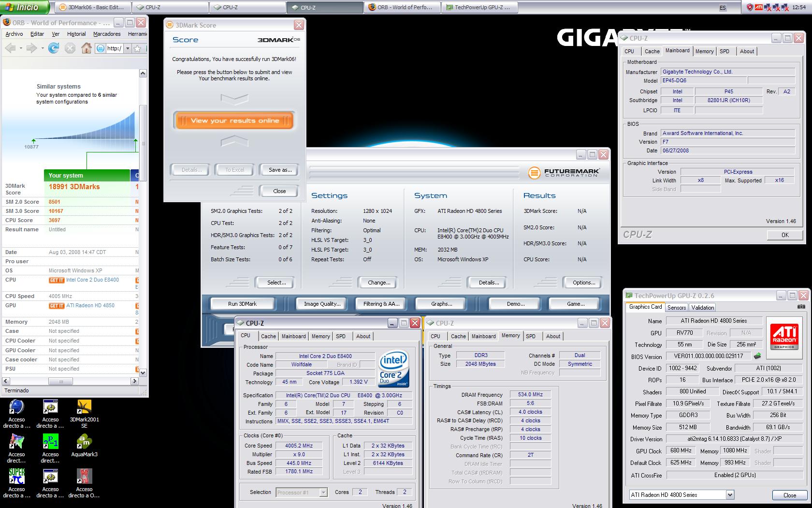Click the Firefox back arrow icon
The image size is (812, 508).
[x=10, y=48]
